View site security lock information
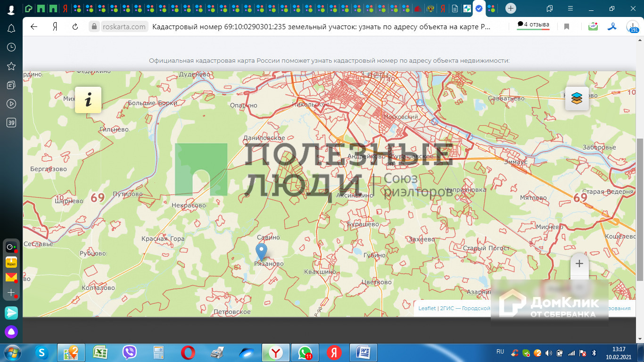 (94, 27)
